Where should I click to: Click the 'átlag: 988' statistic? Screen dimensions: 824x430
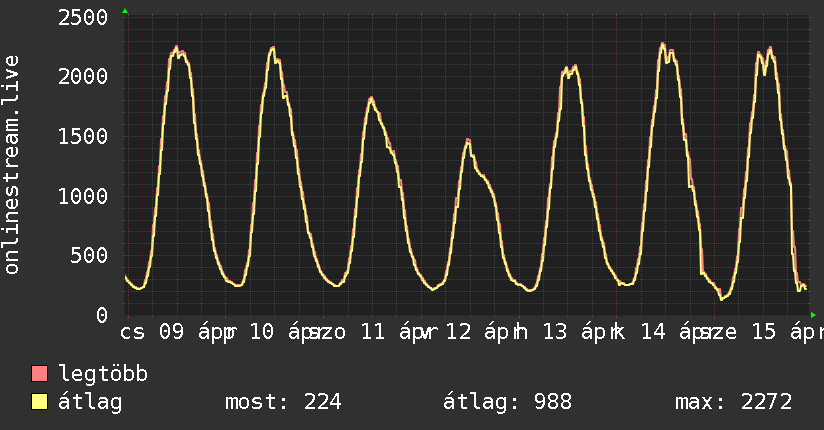point(507,402)
